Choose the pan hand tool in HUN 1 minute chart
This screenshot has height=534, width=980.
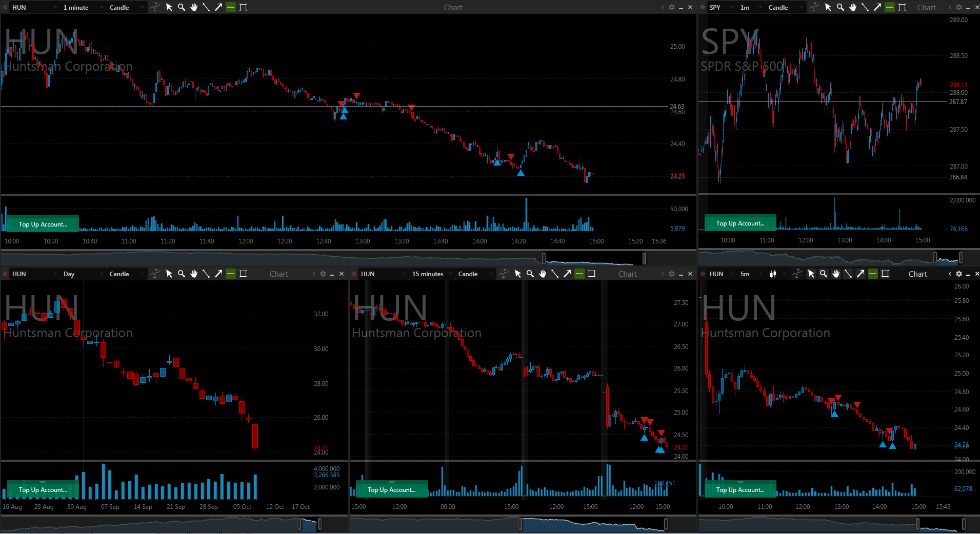point(194,7)
